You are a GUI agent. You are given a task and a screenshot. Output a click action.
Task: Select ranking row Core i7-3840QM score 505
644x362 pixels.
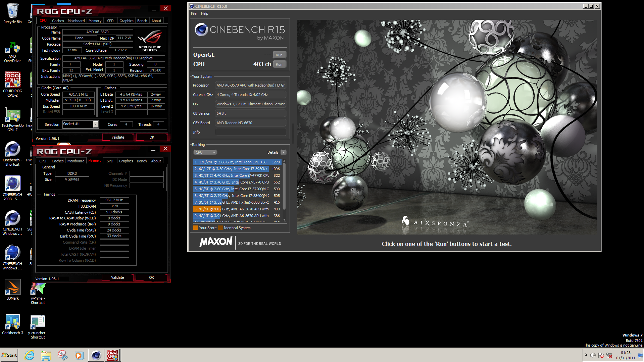point(237,196)
